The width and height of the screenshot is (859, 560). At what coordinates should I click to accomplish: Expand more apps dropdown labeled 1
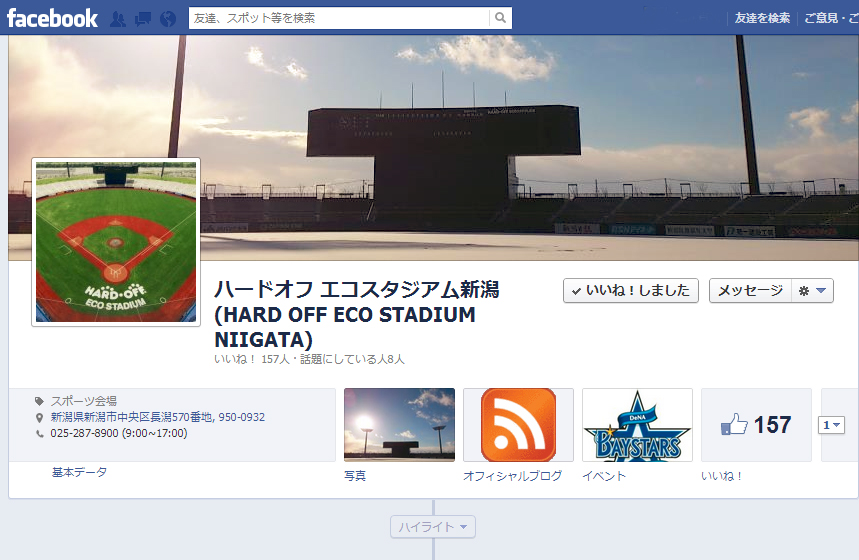click(x=831, y=425)
